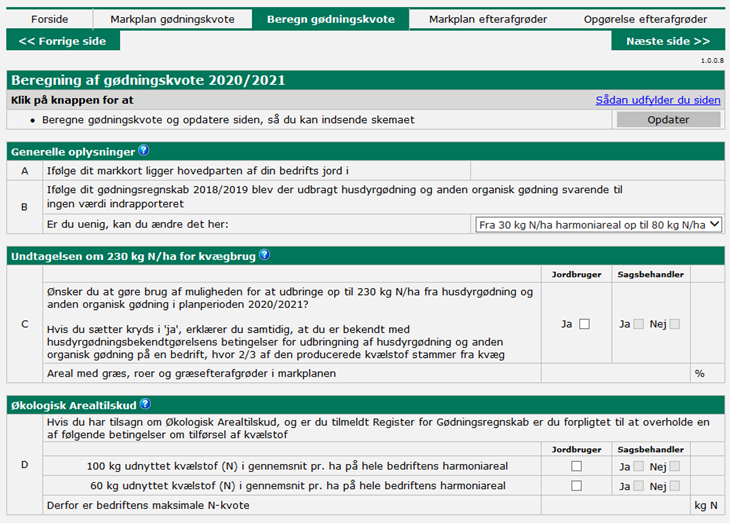Tick the Jordbruger 'Ja' checkbox for 230 kg N/ha
This screenshot has width=730, height=523.
584,324
